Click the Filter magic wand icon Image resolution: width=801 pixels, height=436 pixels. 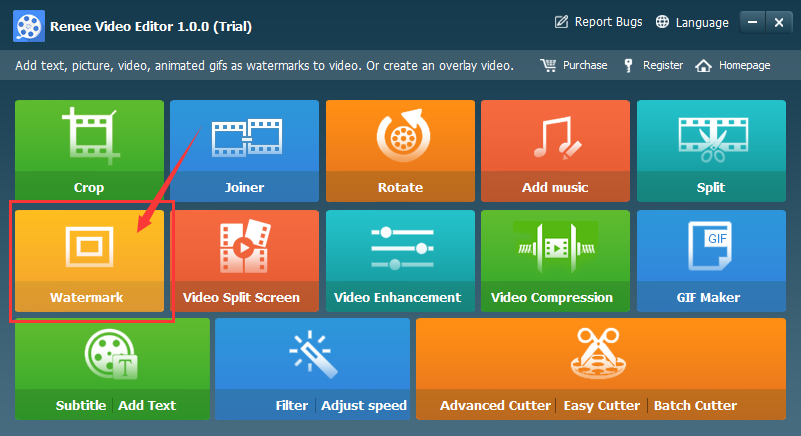tap(313, 354)
